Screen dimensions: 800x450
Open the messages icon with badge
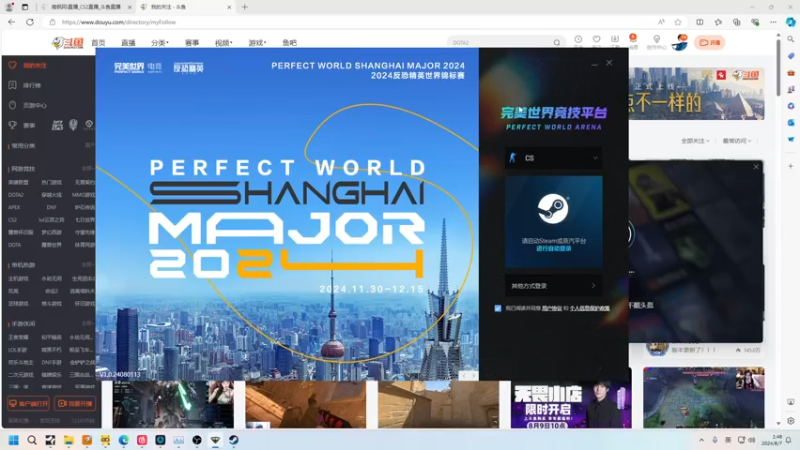tap(633, 41)
